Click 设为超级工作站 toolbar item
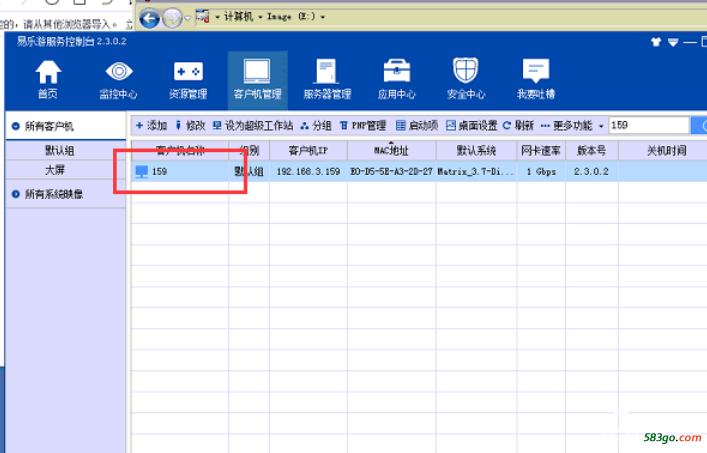 (253, 125)
